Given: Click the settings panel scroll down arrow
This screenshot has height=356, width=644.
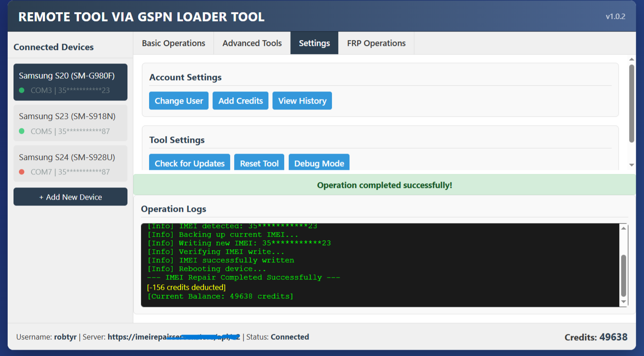Looking at the screenshot, I should pyautogui.click(x=631, y=165).
